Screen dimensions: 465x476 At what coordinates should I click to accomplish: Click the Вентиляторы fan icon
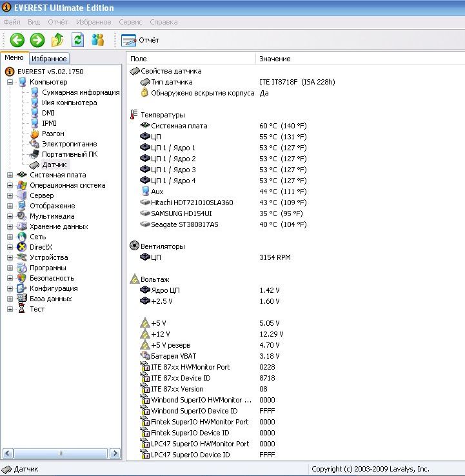[134, 246]
